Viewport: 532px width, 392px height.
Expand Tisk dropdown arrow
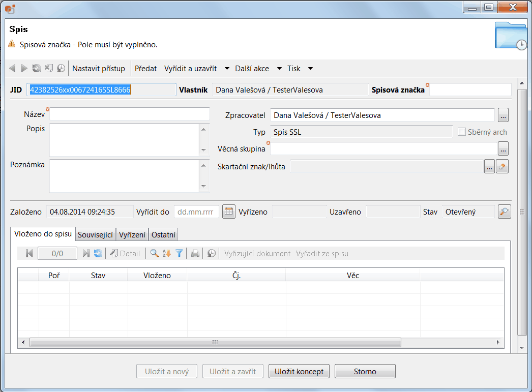310,69
